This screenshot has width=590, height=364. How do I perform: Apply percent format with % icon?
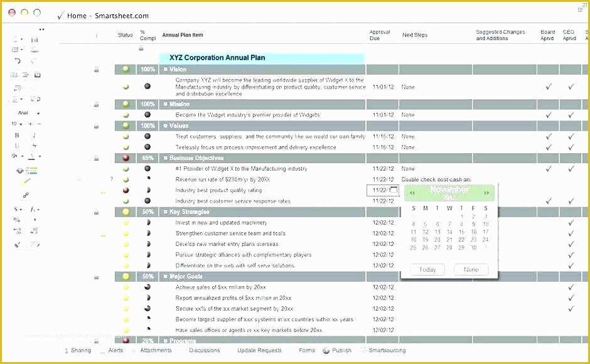pyautogui.click(x=16, y=220)
